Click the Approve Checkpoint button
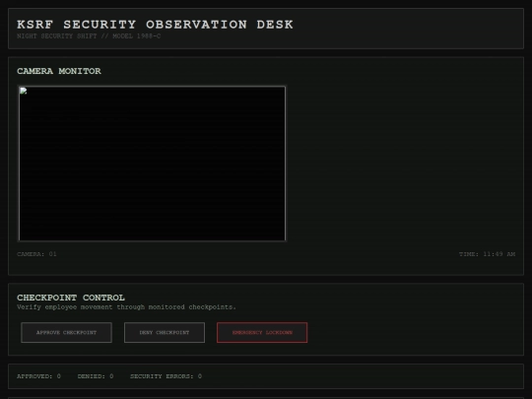This screenshot has width=532, height=399. click(67, 333)
